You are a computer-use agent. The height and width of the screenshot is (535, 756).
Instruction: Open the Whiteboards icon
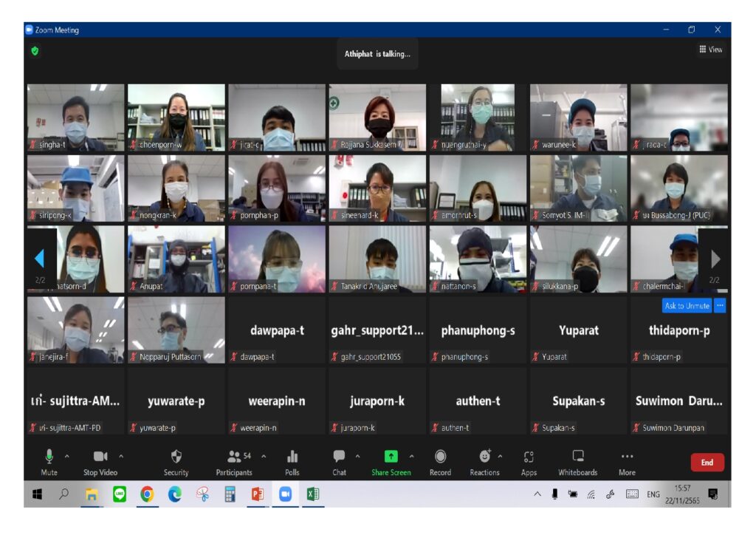point(578,457)
